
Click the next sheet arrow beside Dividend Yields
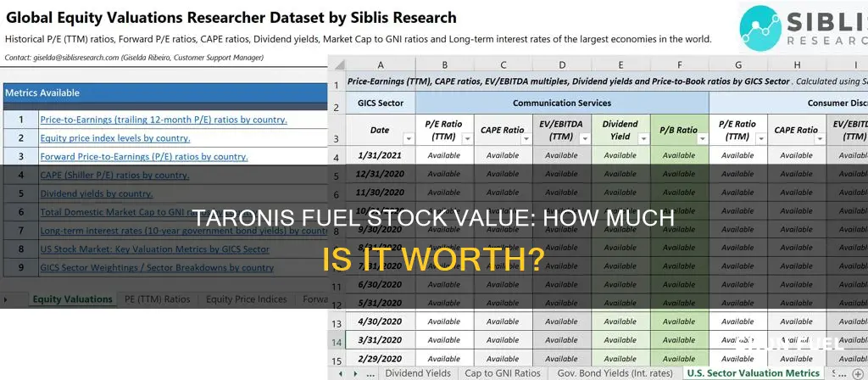click(x=355, y=374)
